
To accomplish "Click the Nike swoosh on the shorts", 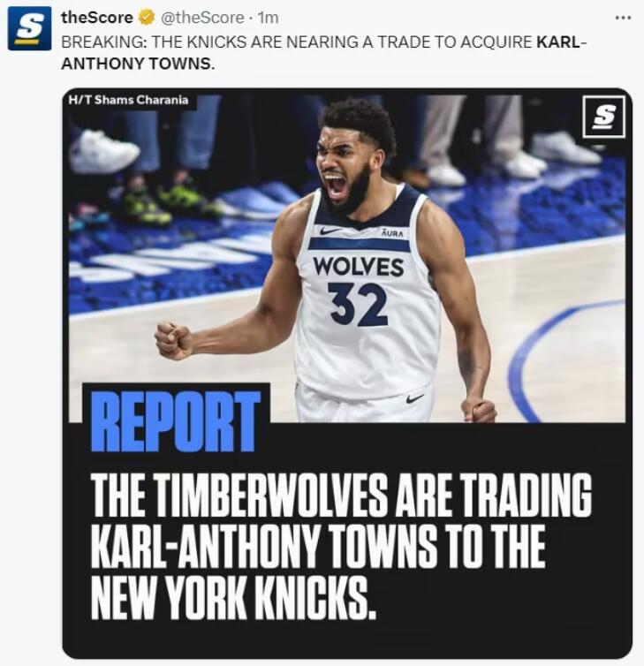I will (x=414, y=398).
